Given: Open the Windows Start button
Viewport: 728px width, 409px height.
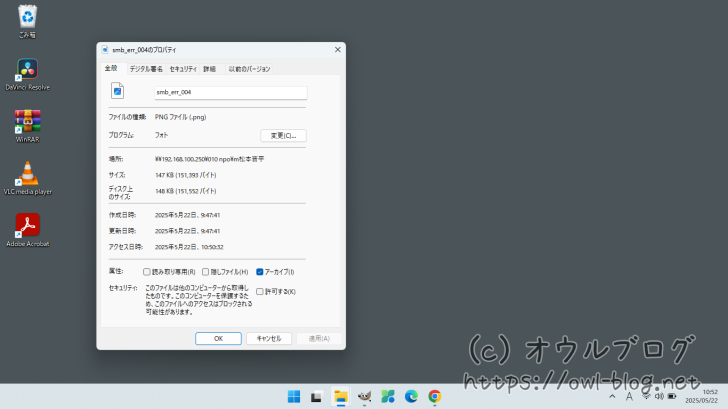Looking at the screenshot, I should pyautogui.click(x=294, y=396).
